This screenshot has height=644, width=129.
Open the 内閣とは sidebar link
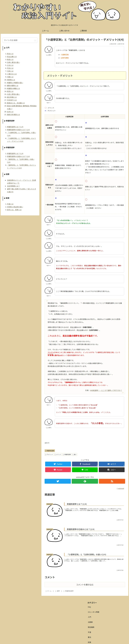pyautogui.click(x=10, y=77)
